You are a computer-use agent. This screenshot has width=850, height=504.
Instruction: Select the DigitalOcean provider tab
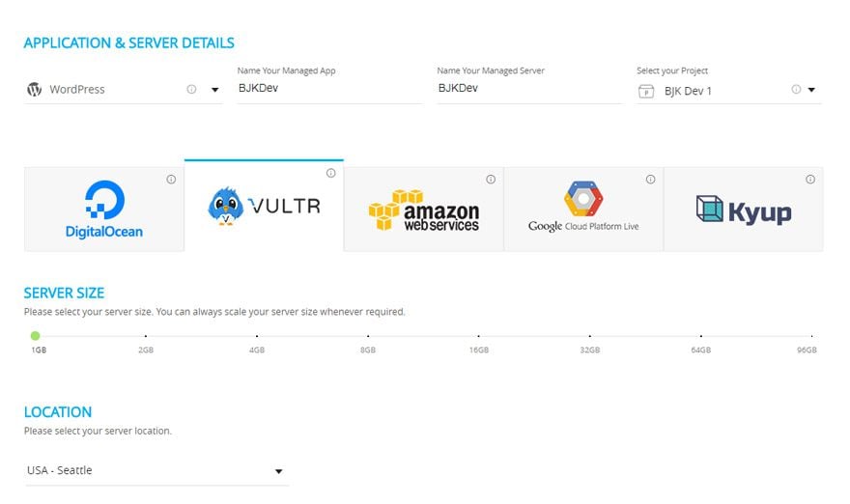click(x=104, y=210)
